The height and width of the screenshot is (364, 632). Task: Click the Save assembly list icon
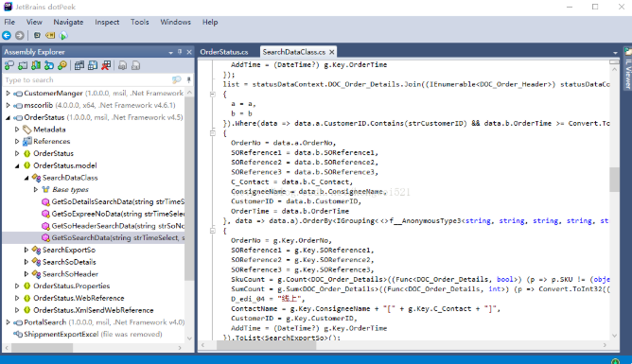pyautogui.click(x=93, y=65)
